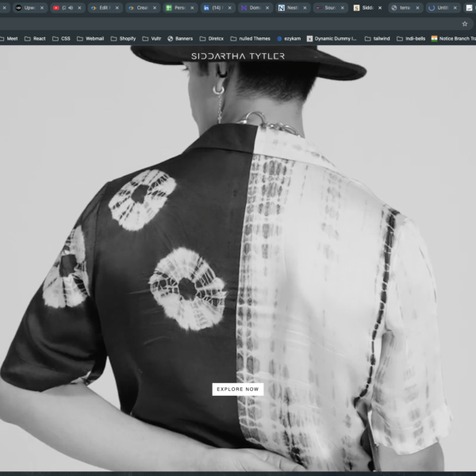Open the Banners bookmark
Viewport: 476px width, 476px height.
point(180,39)
